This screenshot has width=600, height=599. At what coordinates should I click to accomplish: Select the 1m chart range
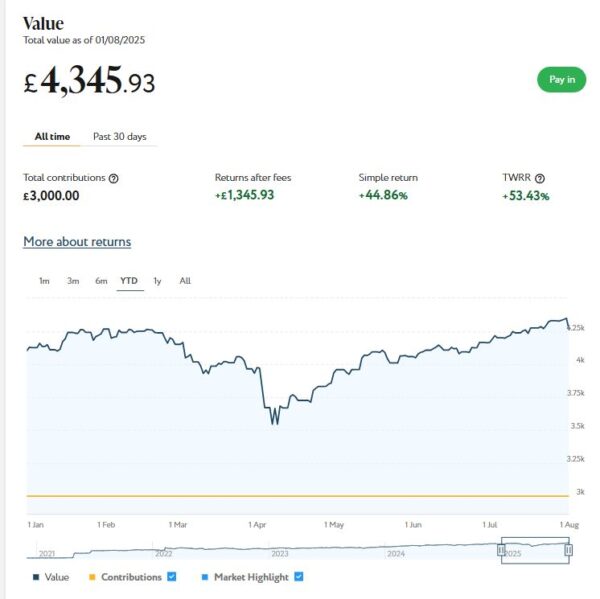coord(44,281)
